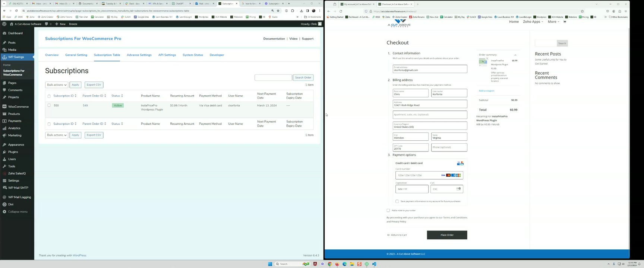
Task: Open Zoho SalesIQ in admin sidebar
Action: (17, 173)
